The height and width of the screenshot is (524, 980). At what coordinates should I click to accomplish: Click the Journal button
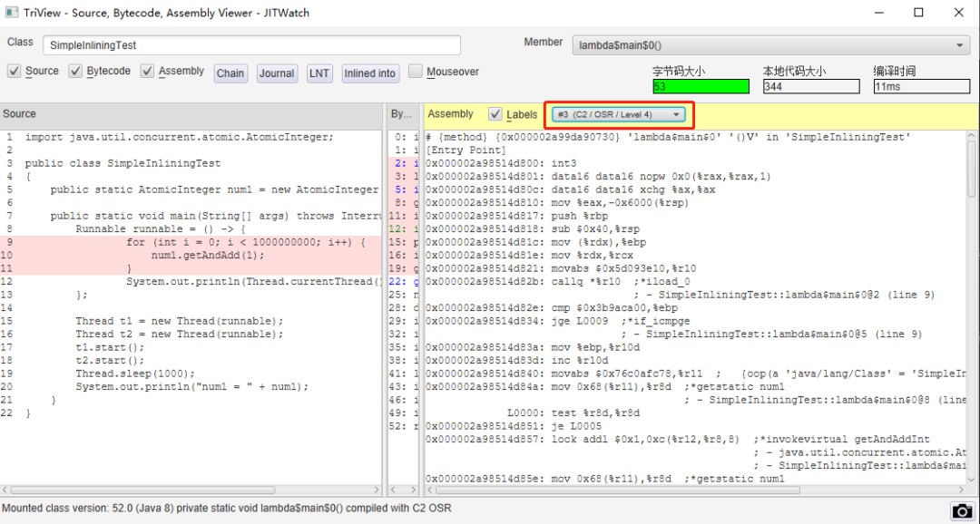pyautogui.click(x=277, y=73)
